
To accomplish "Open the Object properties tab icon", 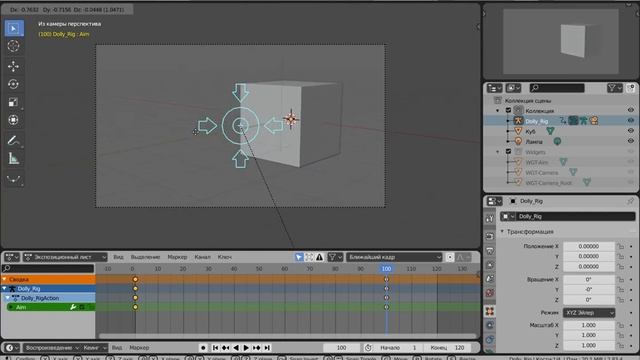I will 490,311.
